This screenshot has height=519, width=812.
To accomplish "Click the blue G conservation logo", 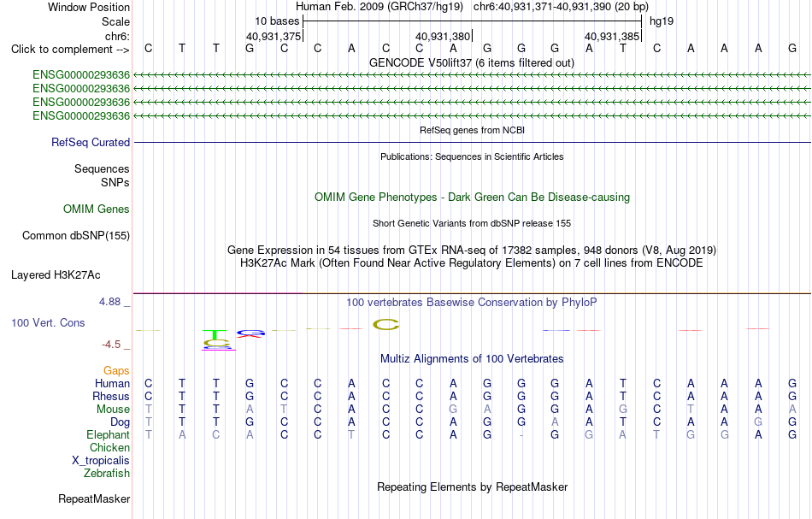I will [x=251, y=333].
